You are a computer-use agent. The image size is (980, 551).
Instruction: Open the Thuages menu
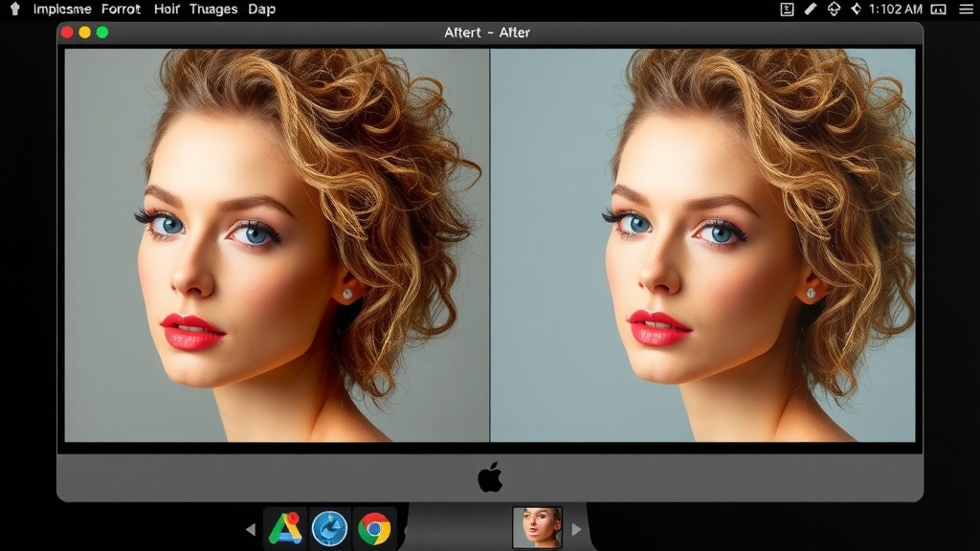click(212, 9)
